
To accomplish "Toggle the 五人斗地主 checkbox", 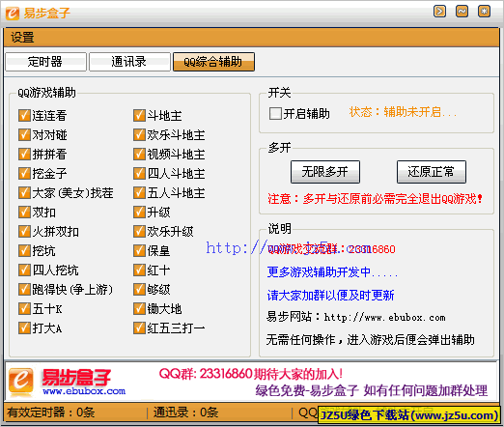I will [139, 192].
